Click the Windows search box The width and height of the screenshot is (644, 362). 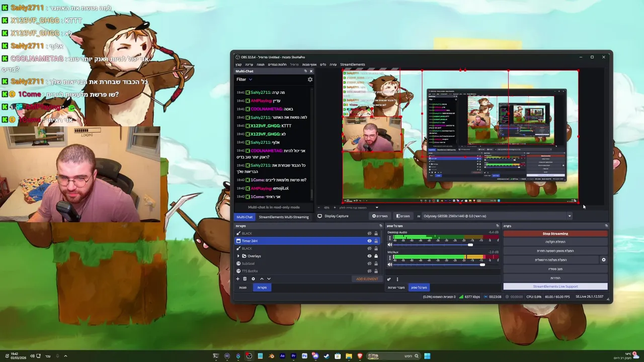(392, 356)
